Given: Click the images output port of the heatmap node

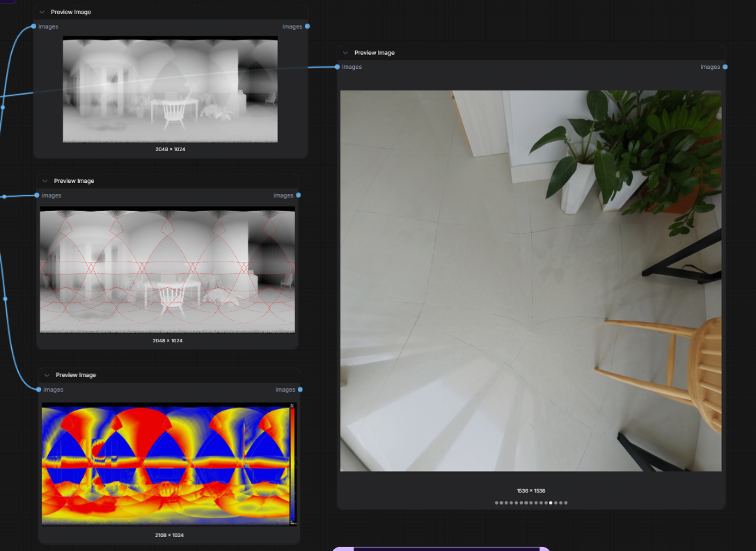Looking at the screenshot, I should pos(300,389).
